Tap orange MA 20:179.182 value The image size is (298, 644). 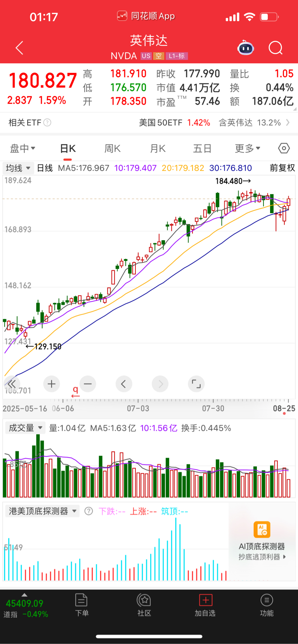[183, 168]
